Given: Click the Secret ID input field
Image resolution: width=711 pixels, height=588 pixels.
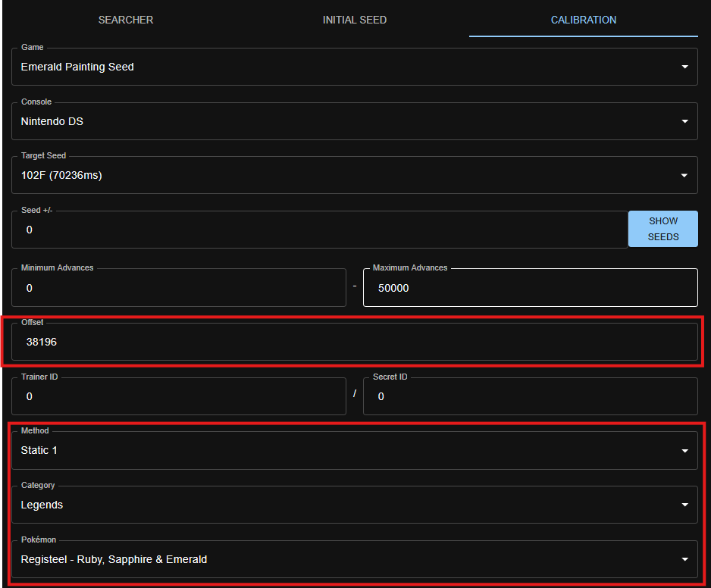Looking at the screenshot, I should pyautogui.click(x=530, y=396).
